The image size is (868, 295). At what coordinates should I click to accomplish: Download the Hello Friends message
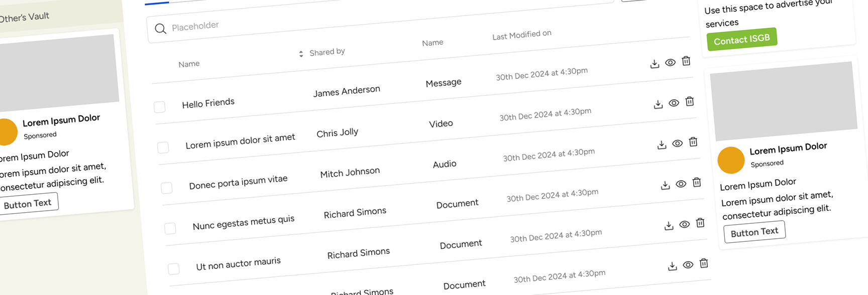[x=655, y=64]
